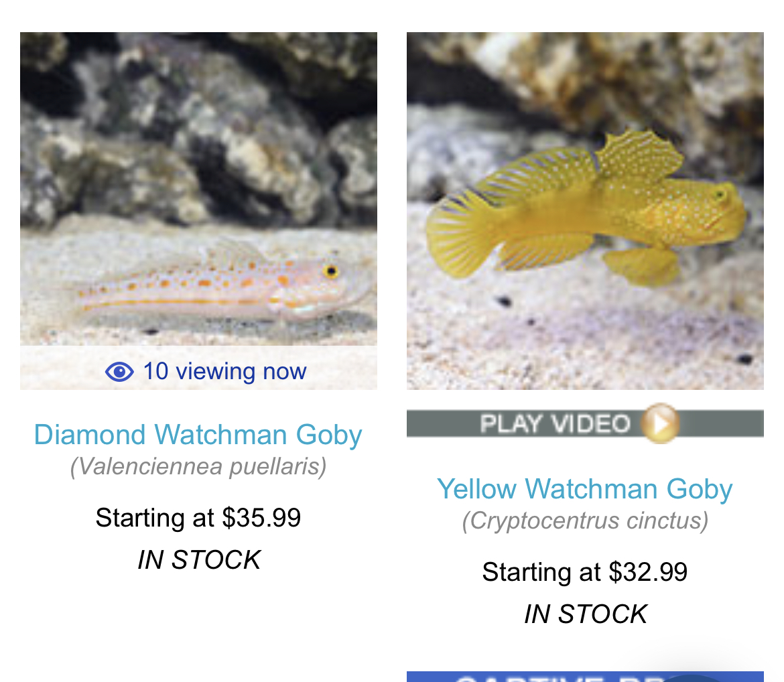Open the Diamond Watchman Goby product link
Screen dimensions: 784x682
(198, 435)
